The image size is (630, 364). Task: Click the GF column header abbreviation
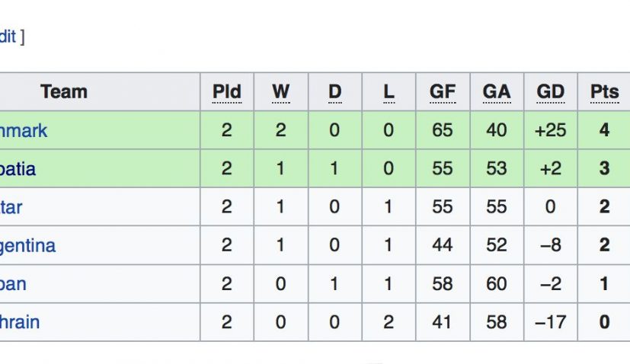tap(443, 92)
